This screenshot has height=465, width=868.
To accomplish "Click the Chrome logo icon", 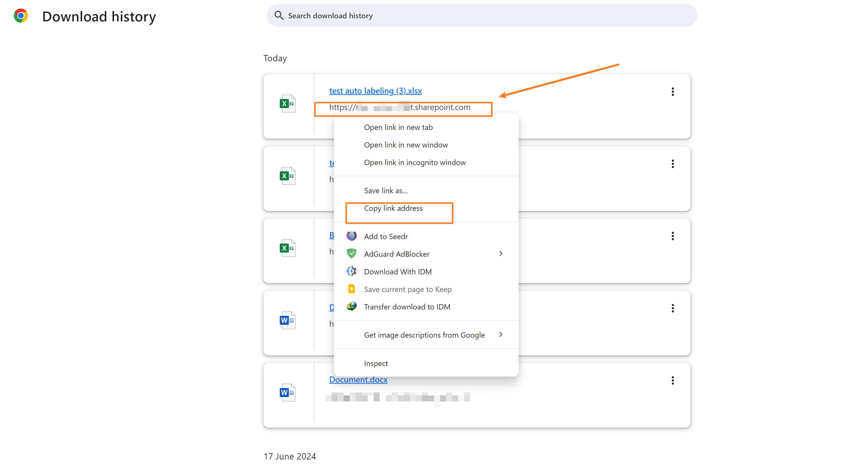I will (x=21, y=16).
